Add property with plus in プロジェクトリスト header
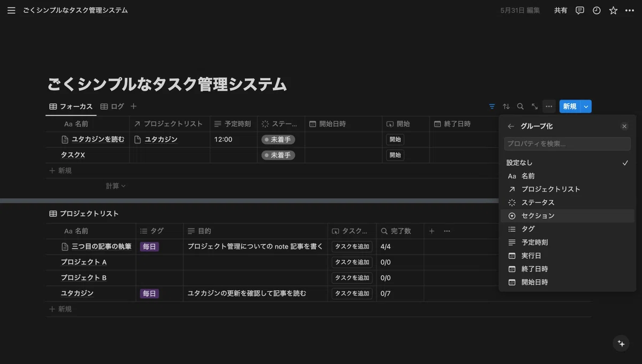Image resolution: width=642 pixels, height=364 pixels. coord(432,231)
